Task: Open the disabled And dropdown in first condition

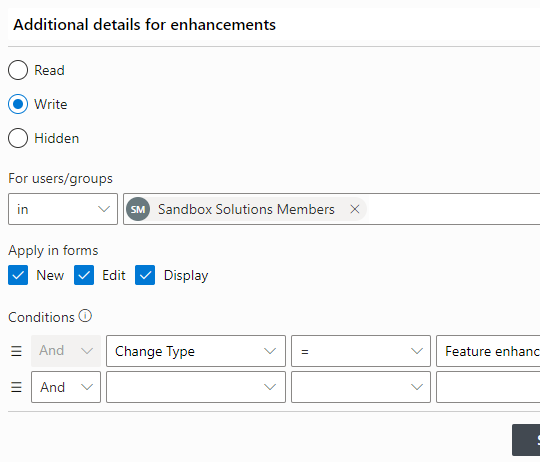Action: click(66, 351)
